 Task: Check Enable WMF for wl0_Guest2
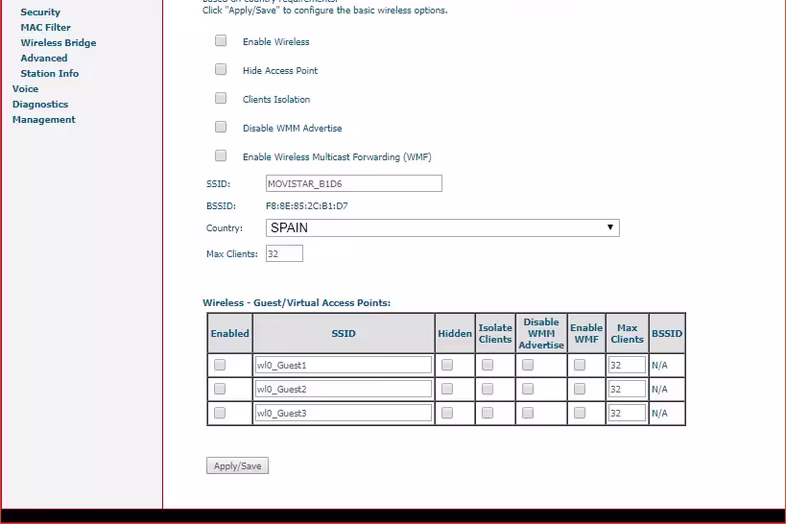pyautogui.click(x=579, y=389)
